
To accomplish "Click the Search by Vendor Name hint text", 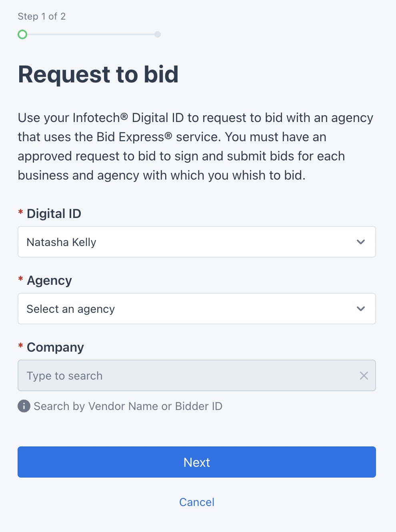I will (128, 406).
